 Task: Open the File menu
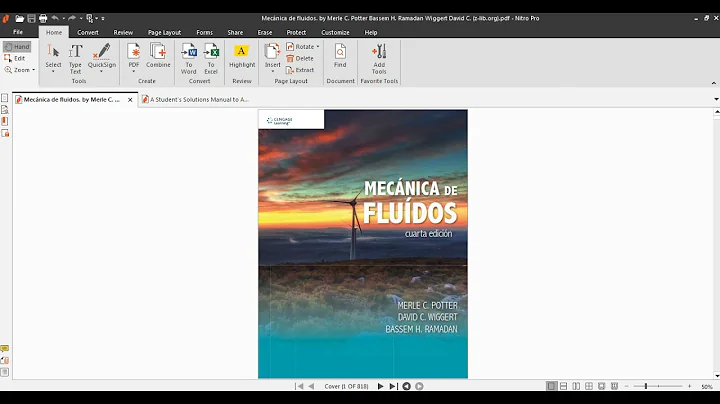tap(18, 32)
